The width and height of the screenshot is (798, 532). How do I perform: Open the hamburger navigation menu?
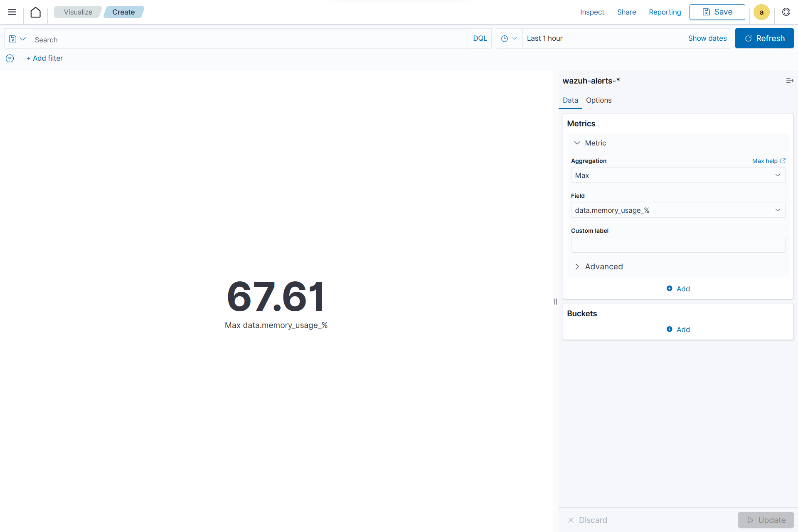click(x=12, y=12)
